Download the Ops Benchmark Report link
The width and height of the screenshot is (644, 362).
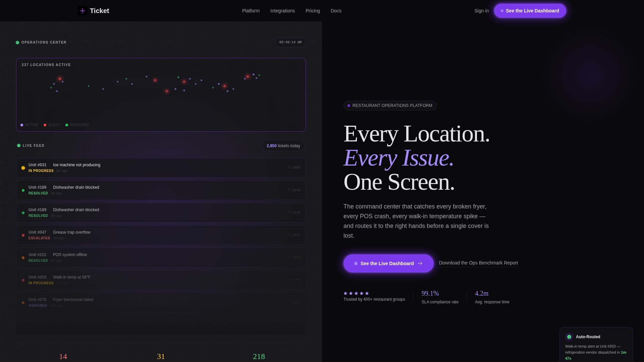[x=478, y=263]
